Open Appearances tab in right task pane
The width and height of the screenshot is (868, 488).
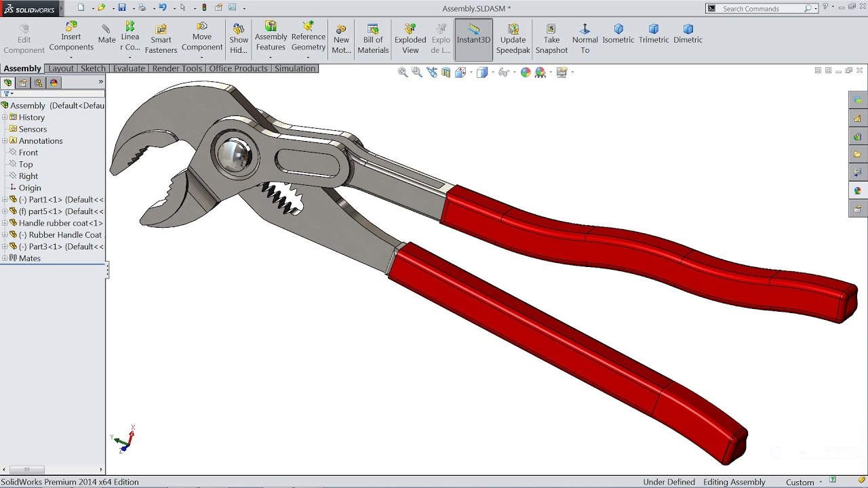pyautogui.click(x=858, y=191)
